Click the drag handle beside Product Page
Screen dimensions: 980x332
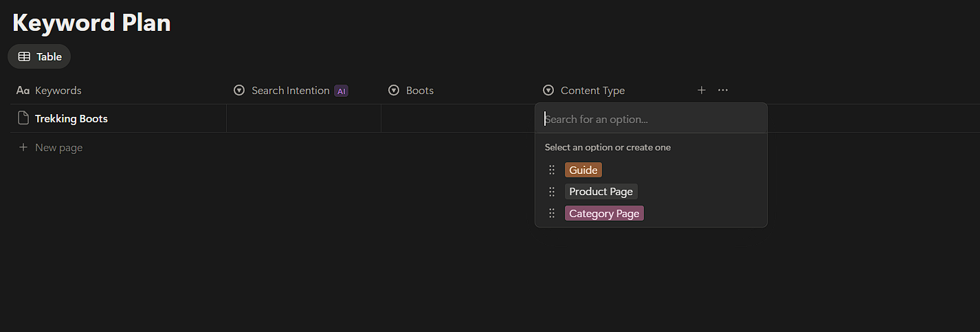coord(551,192)
